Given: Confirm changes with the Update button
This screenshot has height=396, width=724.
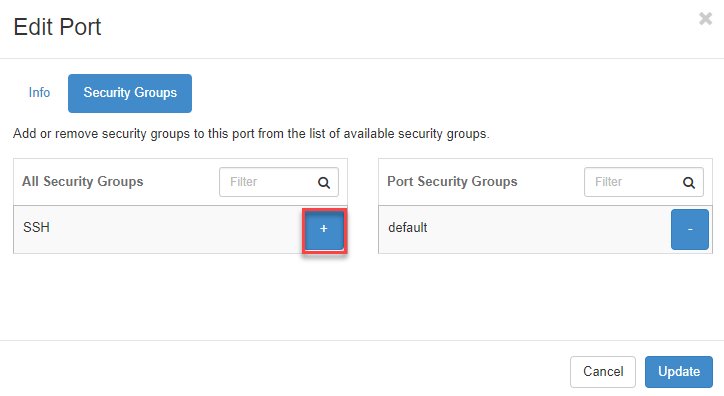Looking at the screenshot, I should [679, 372].
